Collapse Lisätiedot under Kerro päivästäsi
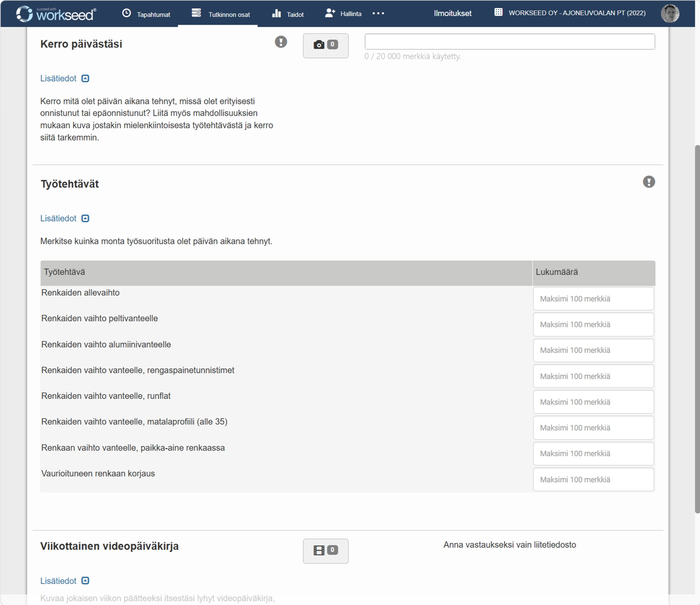The height and width of the screenshot is (605, 700). click(x=65, y=79)
